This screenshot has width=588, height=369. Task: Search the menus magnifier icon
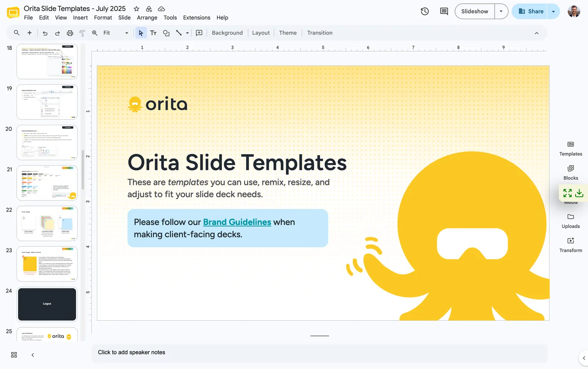coord(17,33)
